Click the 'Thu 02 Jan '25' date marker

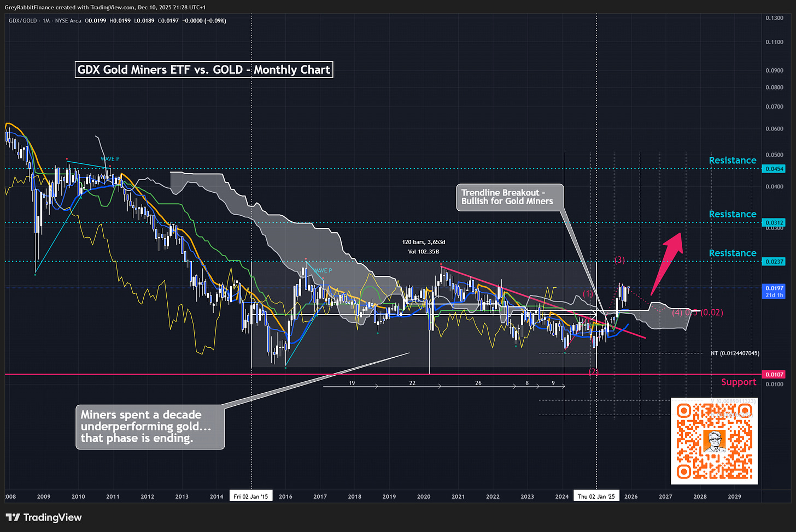[x=596, y=496]
